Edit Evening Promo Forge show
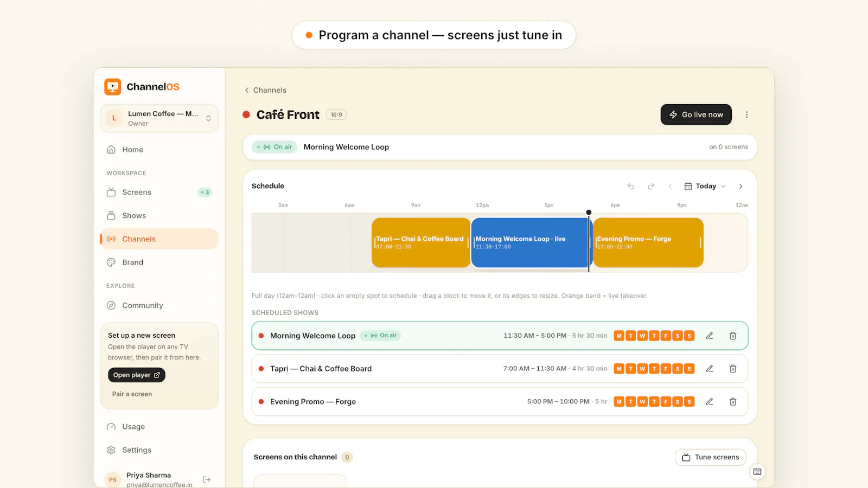Image resolution: width=868 pixels, height=488 pixels. click(x=709, y=402)
